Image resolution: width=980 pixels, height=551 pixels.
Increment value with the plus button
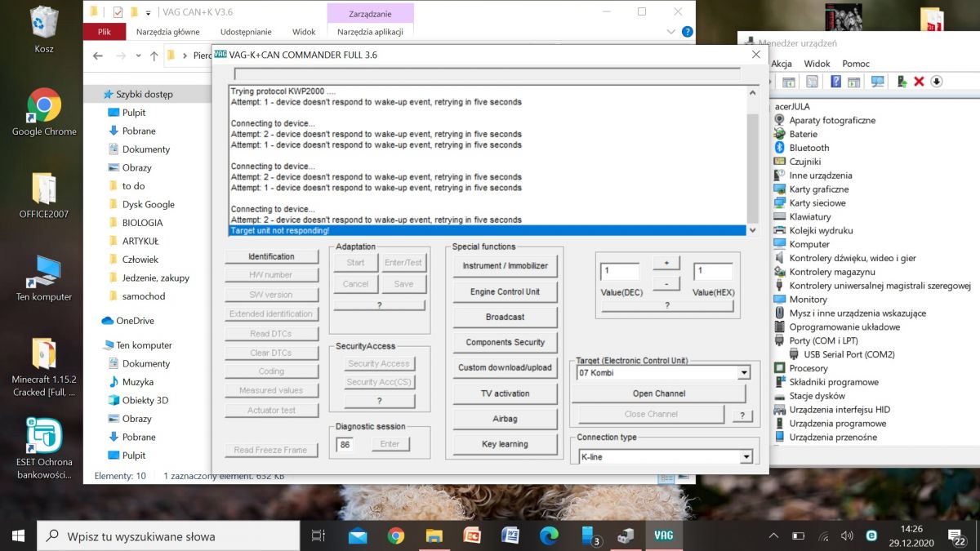[x=666, y=264]
